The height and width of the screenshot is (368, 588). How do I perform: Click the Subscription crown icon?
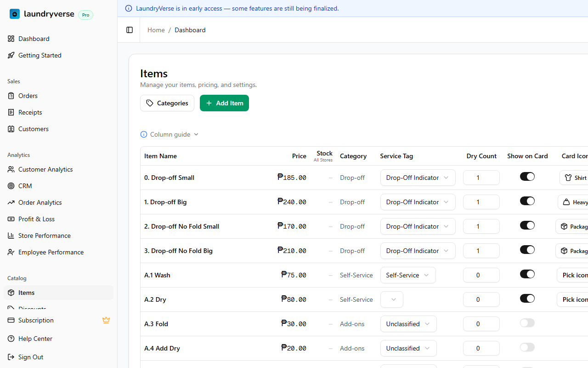point(106,320)
